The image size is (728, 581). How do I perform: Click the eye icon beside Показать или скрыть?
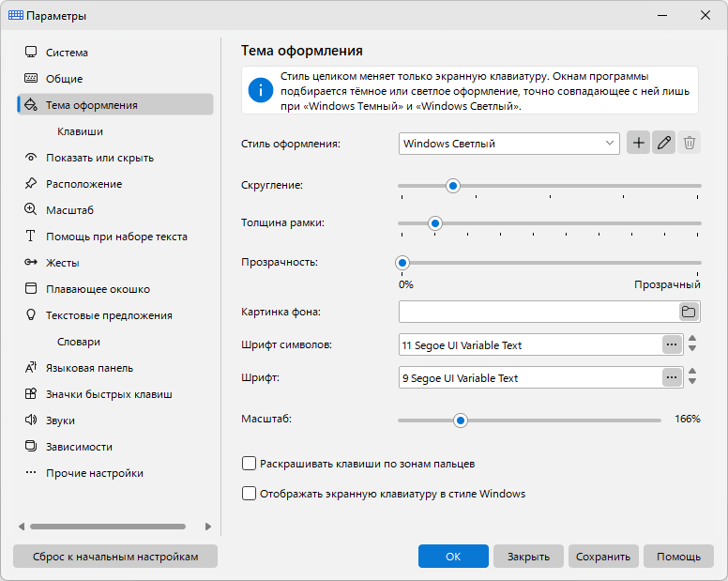pos(31,157)
